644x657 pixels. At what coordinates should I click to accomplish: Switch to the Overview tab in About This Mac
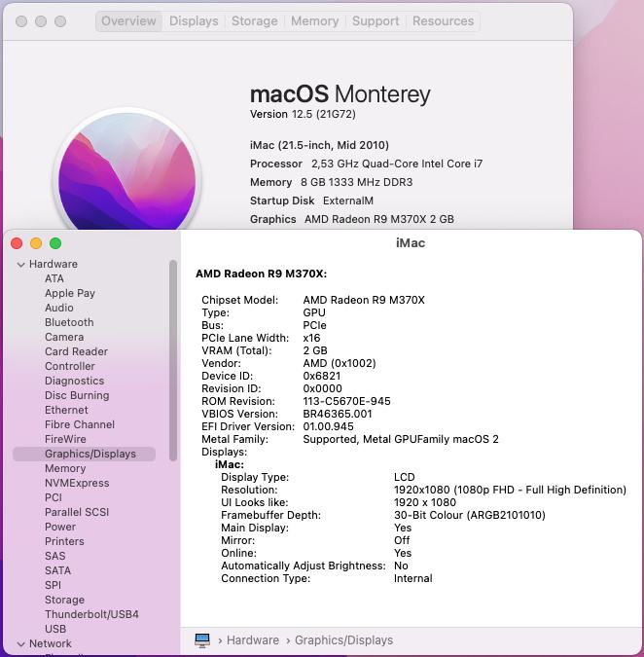click(x=128, y=21)
